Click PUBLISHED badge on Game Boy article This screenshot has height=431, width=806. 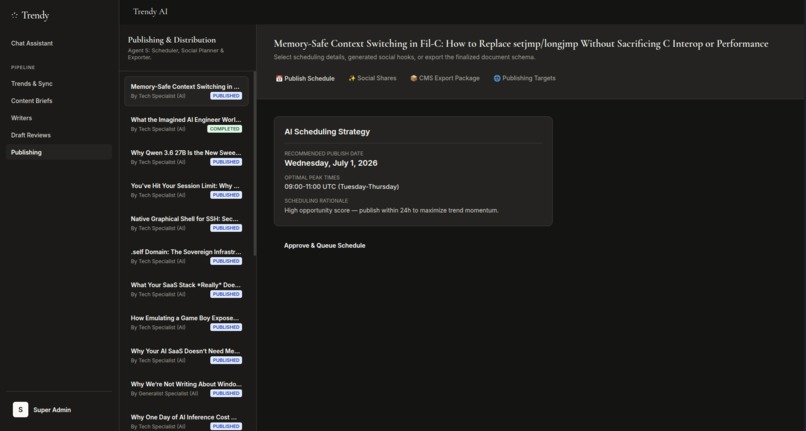(x=226, y=327)
